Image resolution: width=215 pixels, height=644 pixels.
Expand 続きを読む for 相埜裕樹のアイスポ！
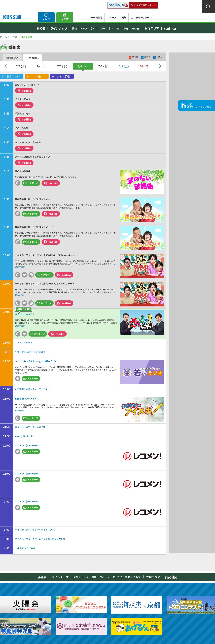coord(20,410)
